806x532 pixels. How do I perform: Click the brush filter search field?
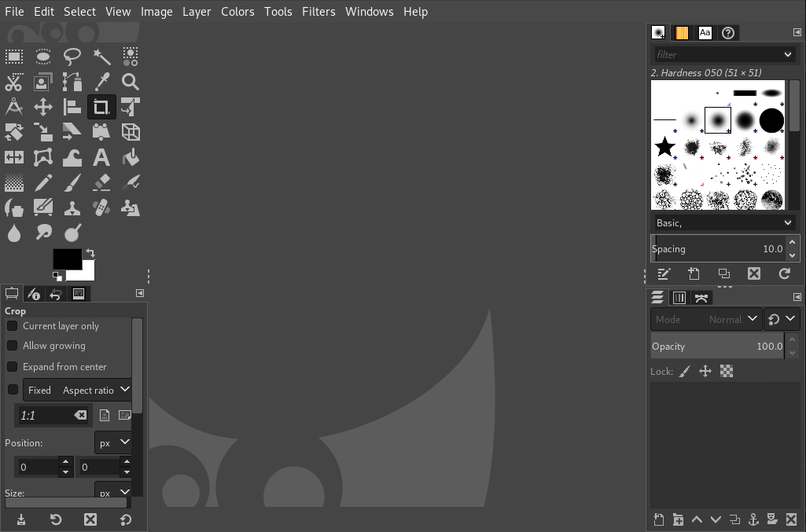point(717,54)
